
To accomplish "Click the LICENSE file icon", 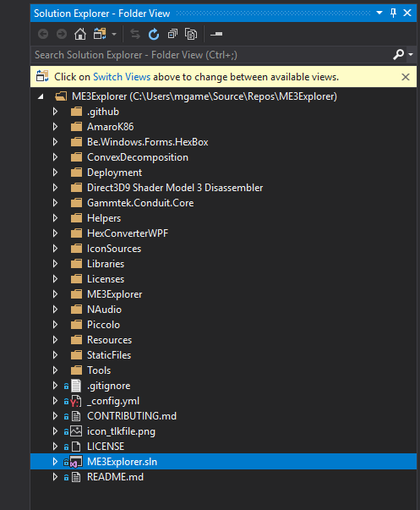I will [76, 447].
